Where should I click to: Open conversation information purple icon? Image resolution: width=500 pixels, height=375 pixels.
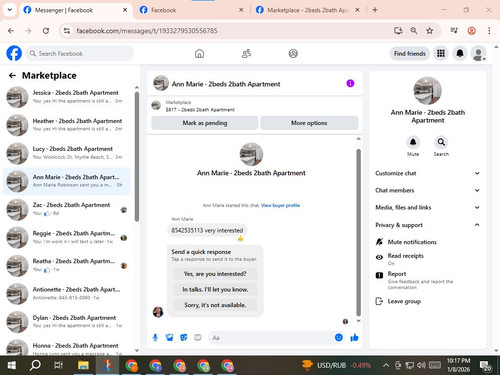pyautogui.click(x=350, y=83)
